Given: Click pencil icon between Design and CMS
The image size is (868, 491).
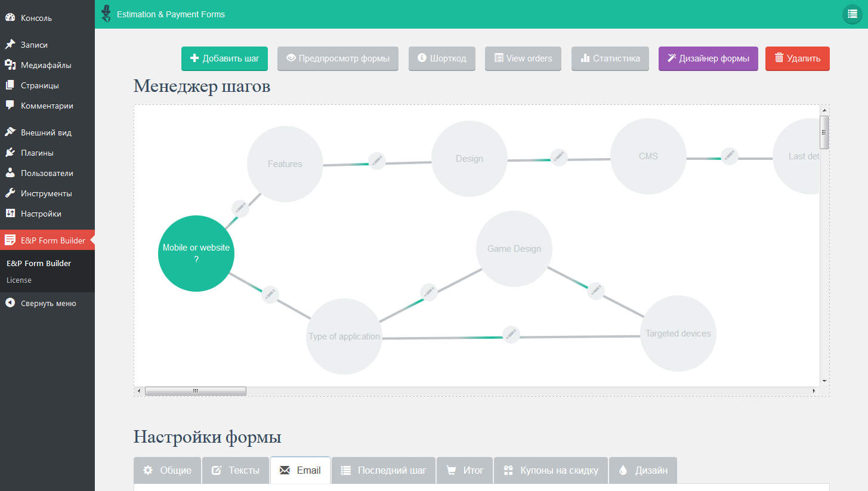Looking at the screenshot, I should point(558,158).
